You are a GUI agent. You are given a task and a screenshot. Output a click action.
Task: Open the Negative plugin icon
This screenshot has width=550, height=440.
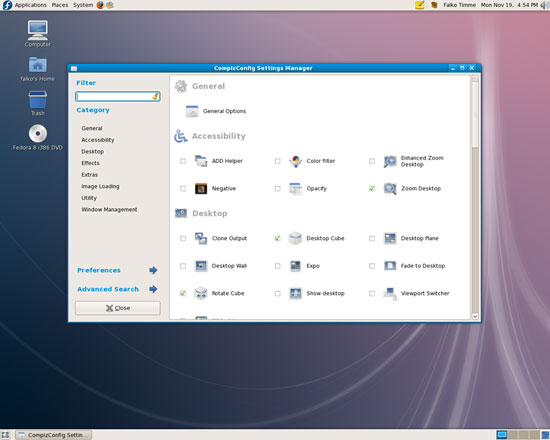click(x=201, y=189)
